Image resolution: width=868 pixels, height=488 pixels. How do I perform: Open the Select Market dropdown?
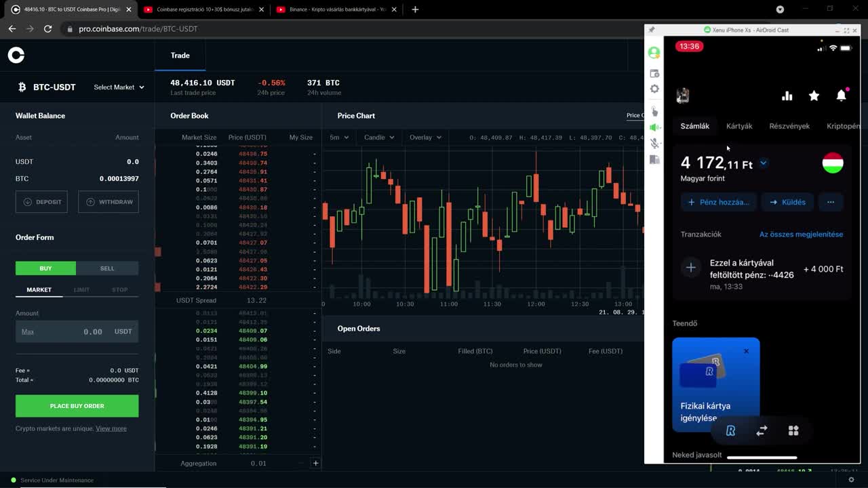point(119,87)
